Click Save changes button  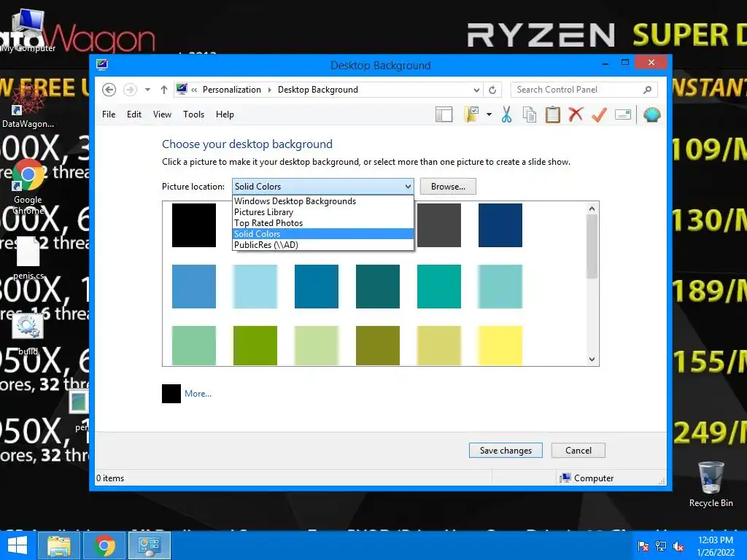506,451
